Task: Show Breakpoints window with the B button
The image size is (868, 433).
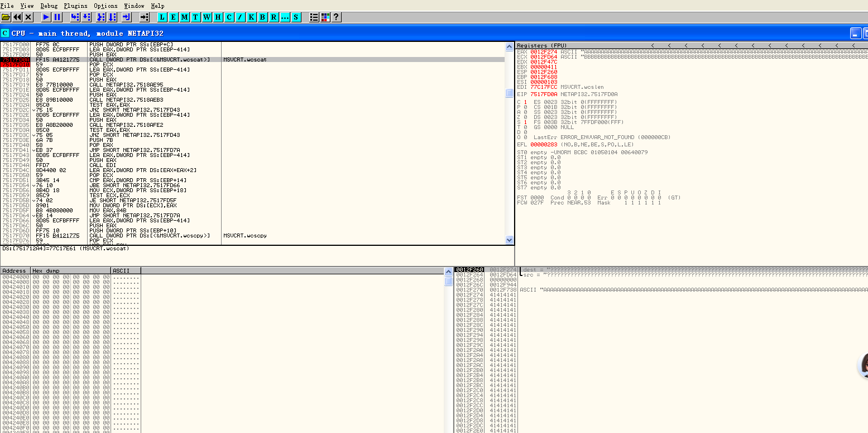Action: point(263,17)
